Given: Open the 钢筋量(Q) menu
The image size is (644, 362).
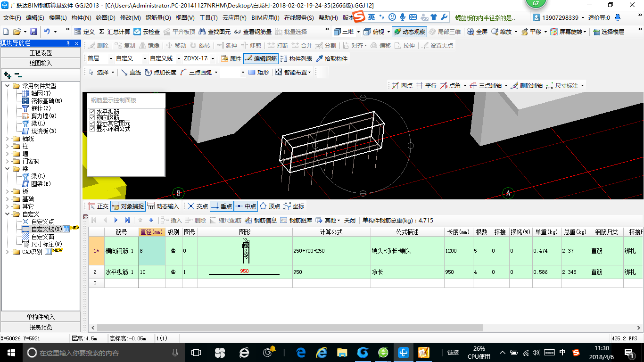Looking at the screenshot, I should [x=158, y=18].
